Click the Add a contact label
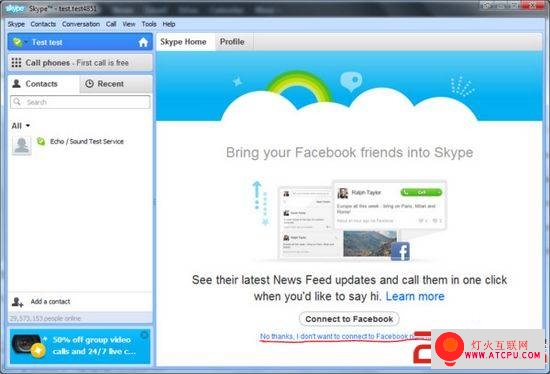 [50, 301]
